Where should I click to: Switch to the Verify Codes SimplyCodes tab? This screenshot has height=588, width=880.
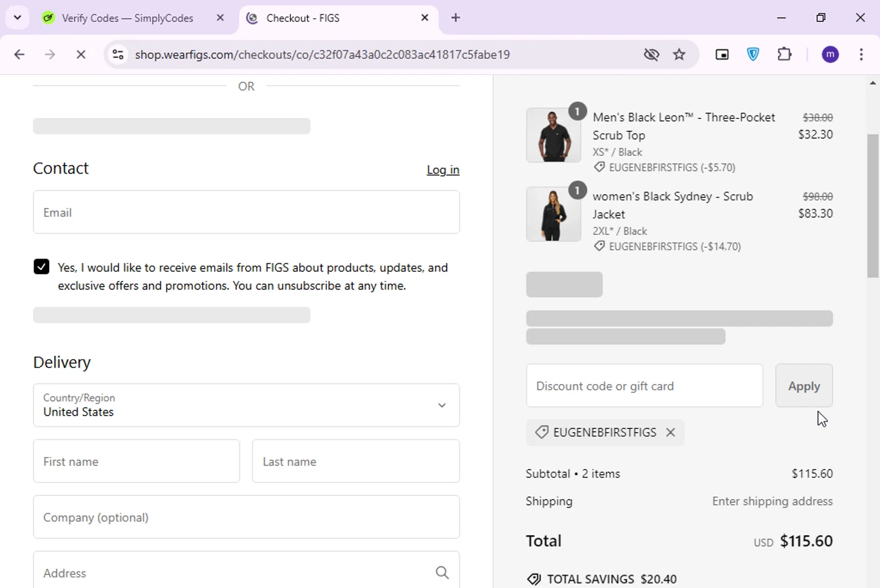(127, 18)
